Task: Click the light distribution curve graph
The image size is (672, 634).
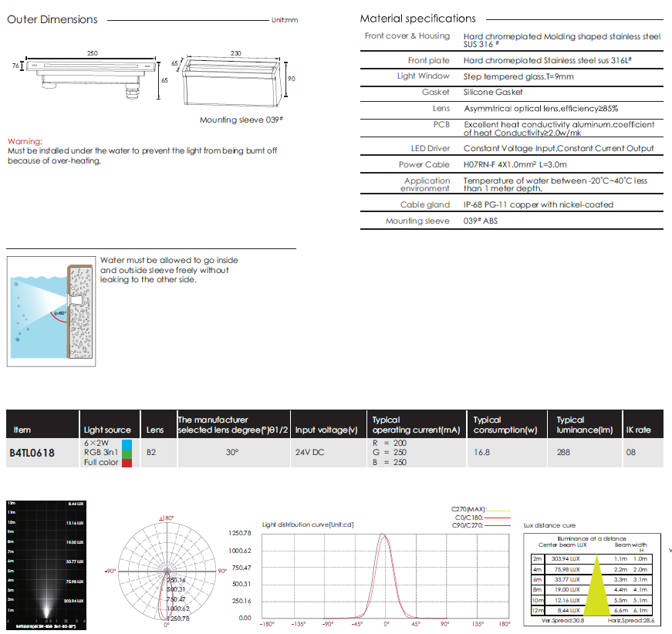Action: pos(384,575)
